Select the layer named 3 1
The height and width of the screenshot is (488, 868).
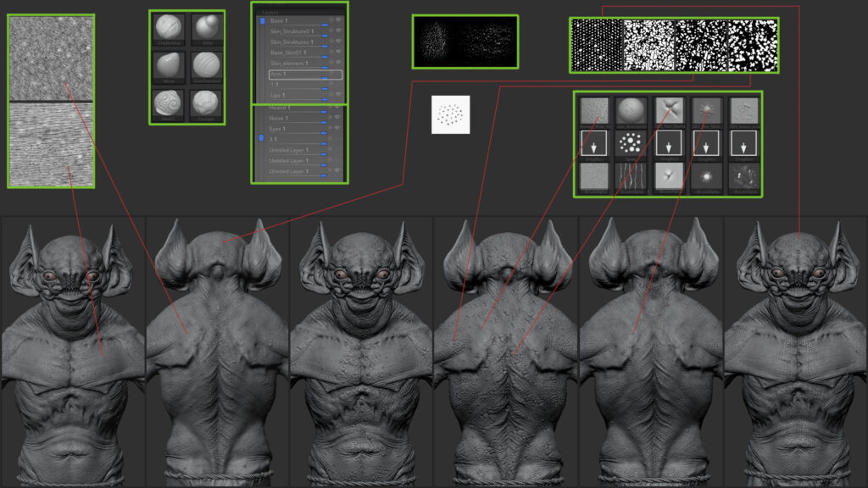coord(304,140)
